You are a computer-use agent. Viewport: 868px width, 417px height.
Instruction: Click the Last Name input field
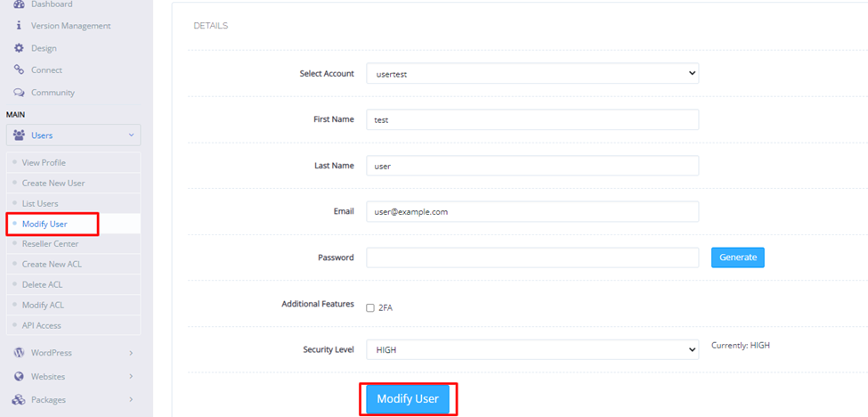(x=532, y=166)
